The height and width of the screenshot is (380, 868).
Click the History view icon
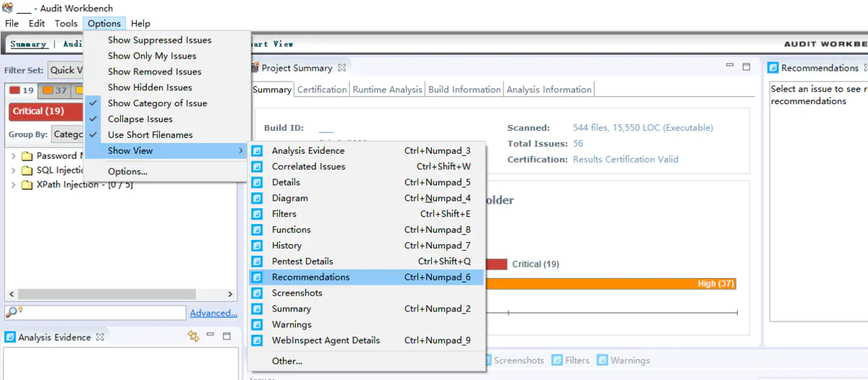pos(257,246)
